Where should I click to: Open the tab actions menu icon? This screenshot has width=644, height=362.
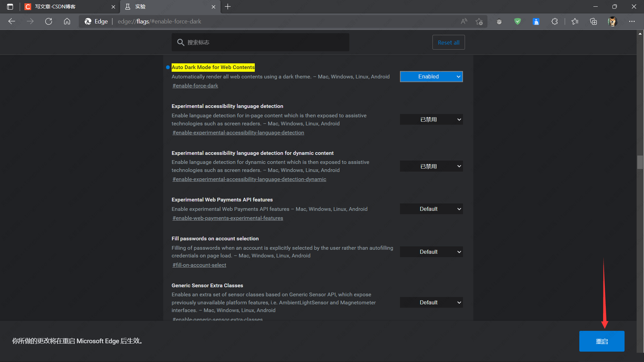point(10,7)
